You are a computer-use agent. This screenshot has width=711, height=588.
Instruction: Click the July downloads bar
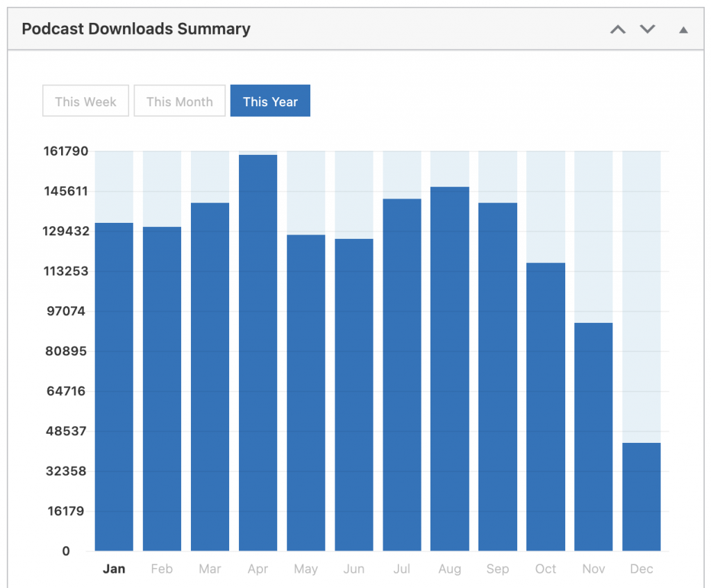401,375
